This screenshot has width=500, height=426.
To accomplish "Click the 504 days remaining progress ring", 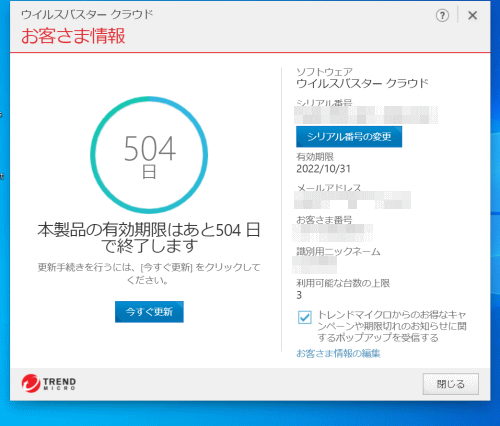I will coord(149,155).
